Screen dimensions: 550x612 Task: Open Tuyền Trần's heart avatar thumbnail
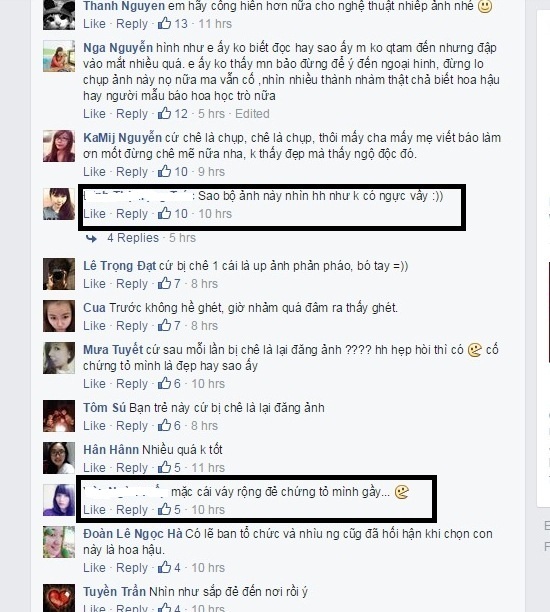coord(59,598)
